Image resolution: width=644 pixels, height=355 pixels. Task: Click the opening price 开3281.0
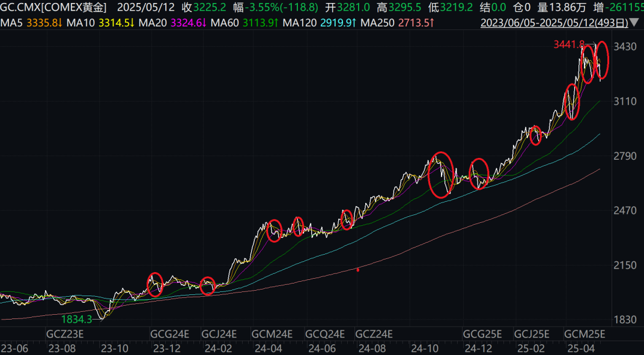[347, 7]
